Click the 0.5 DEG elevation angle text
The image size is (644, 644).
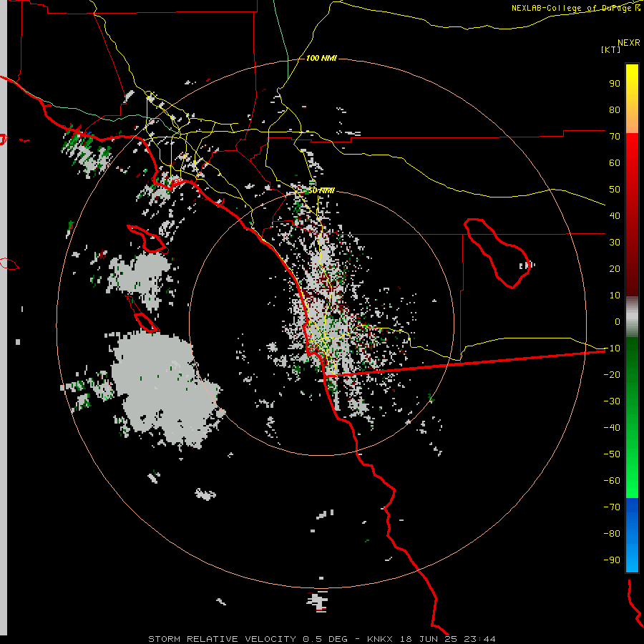326,639
